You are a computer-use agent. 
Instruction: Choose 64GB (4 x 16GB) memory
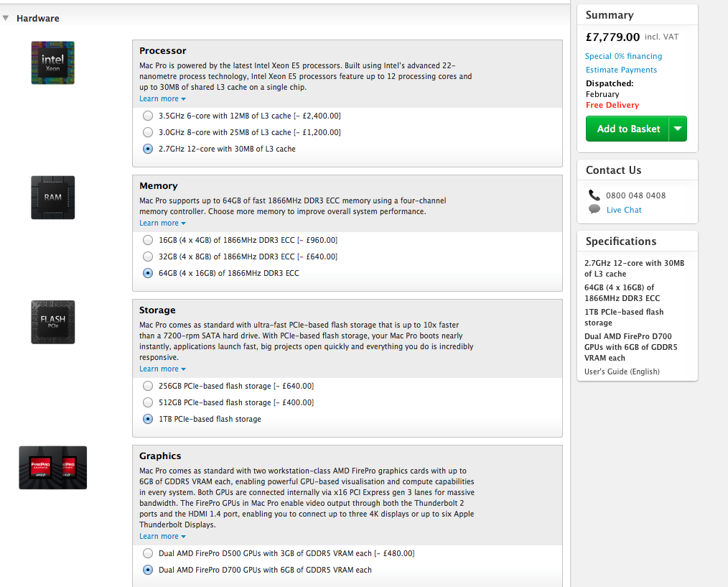pos(148,273)
